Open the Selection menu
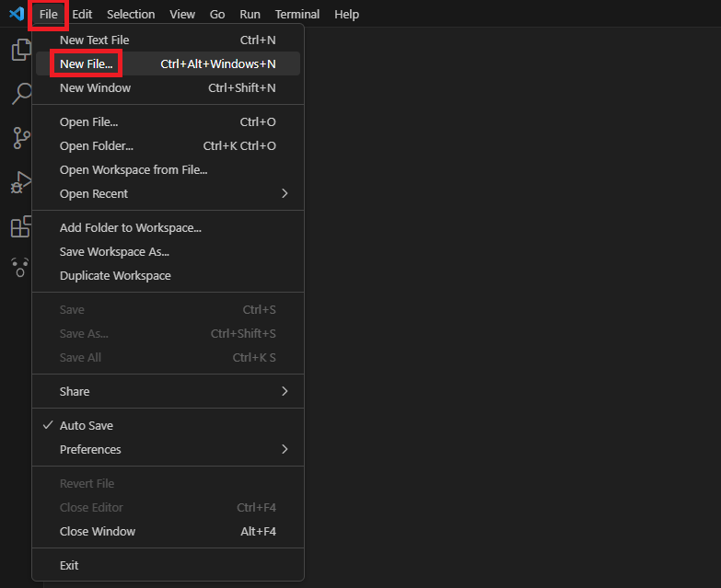Screen dimensions: 721x588 tap(131, 14)
